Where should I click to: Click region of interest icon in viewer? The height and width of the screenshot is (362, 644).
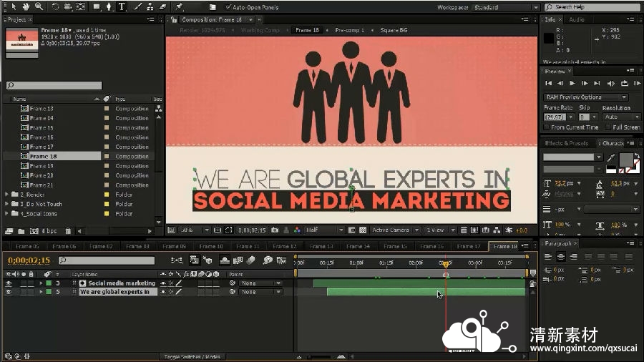tap(229, 230)
